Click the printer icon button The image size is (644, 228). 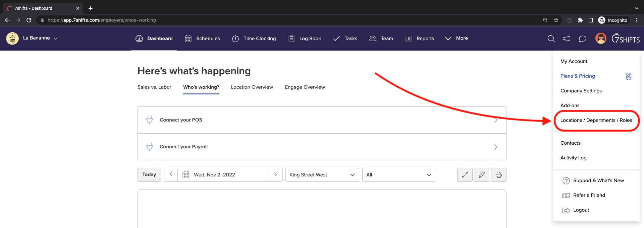pos(499,175)
